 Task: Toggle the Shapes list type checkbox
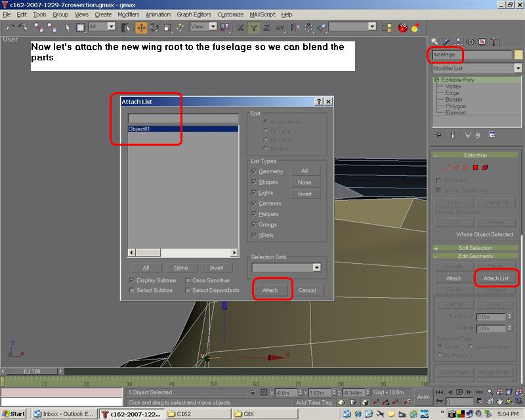coord(254,182)
